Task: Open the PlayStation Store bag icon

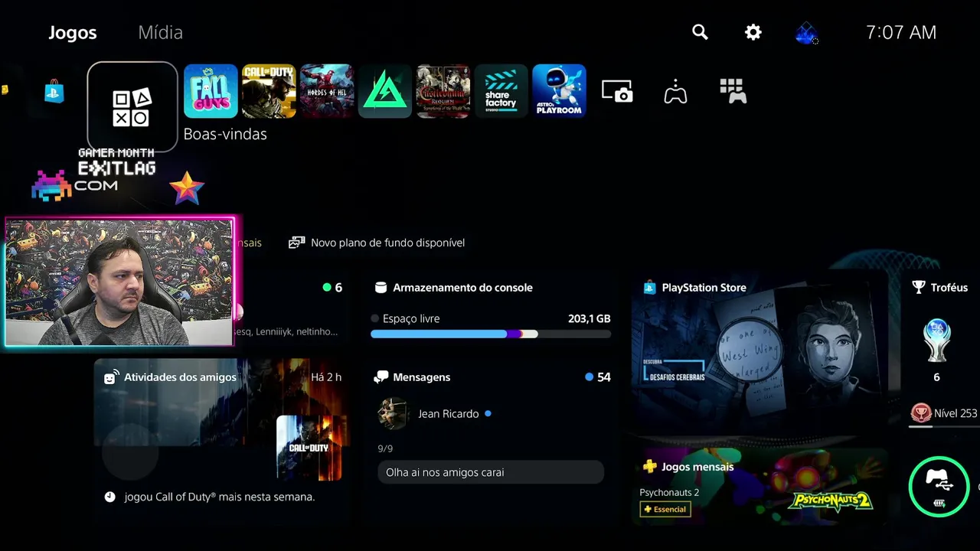Action: (54, 92)
